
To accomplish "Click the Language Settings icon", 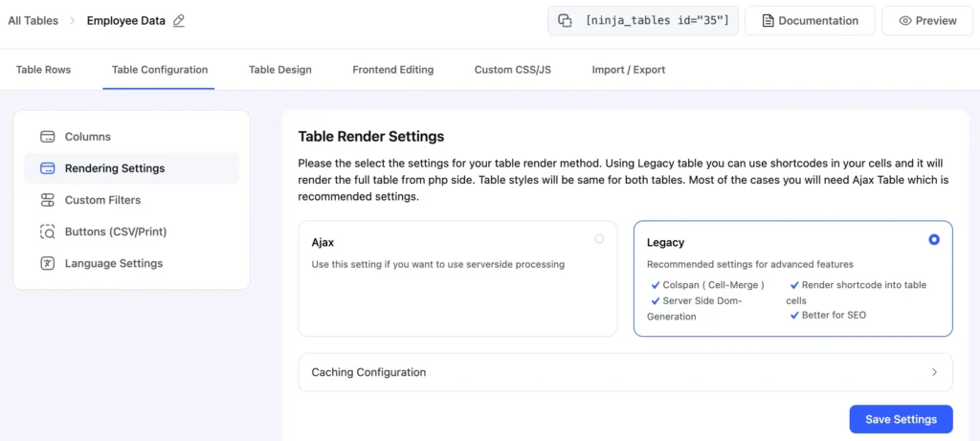I will 48,264.
